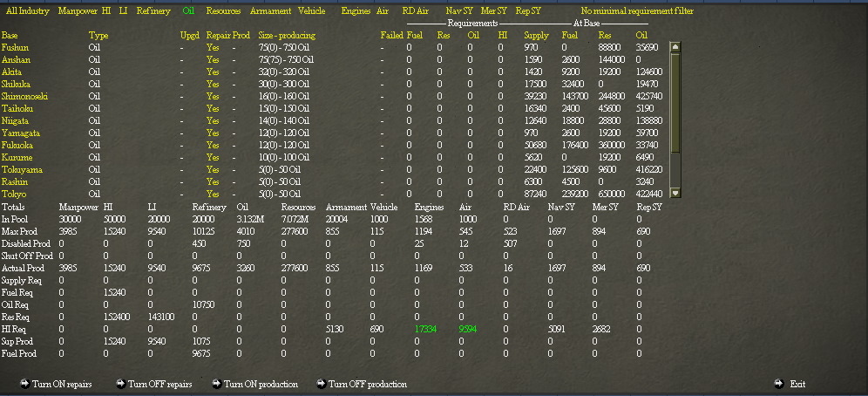Toggle repair Yes for Tokyo
The width and height of the screenshot is (868, 396).
coord(213,194)
